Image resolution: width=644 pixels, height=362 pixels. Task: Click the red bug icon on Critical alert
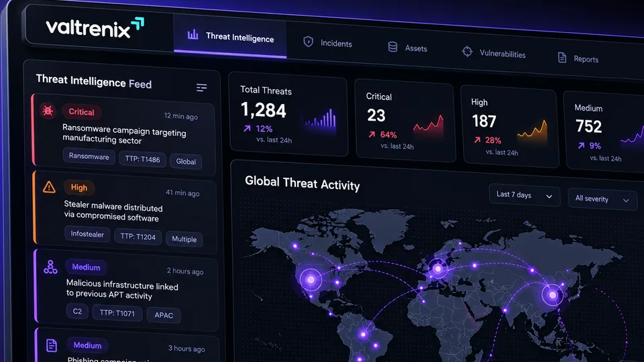coord(48,111)
